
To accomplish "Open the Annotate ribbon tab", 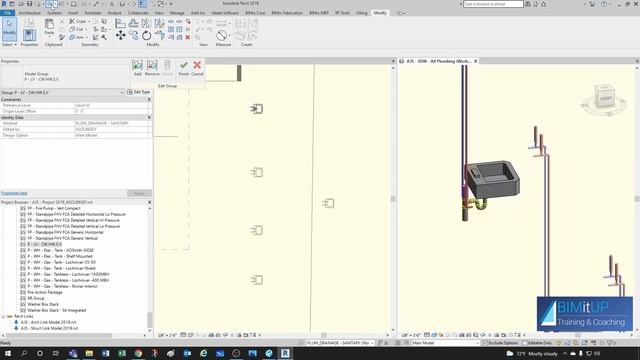I will click(93, 13).
